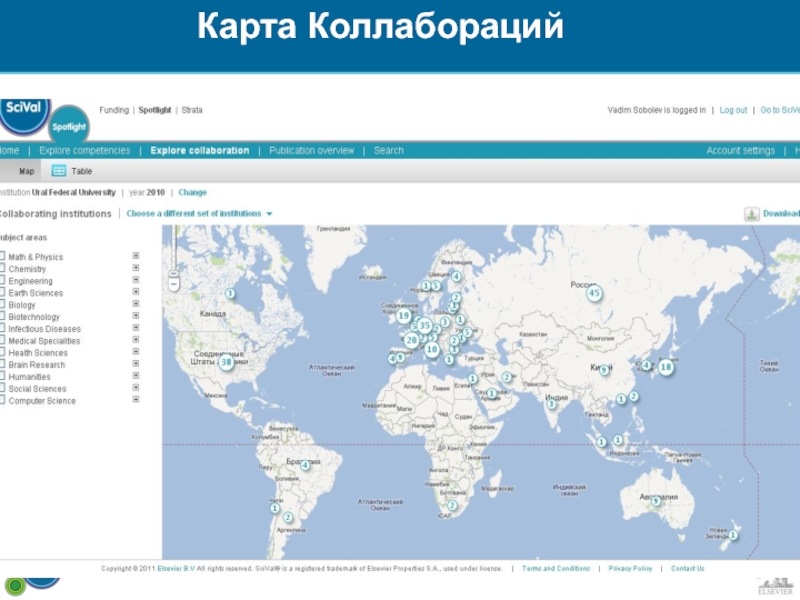
Task: Click the Canada map marker showing 3
Action: (x=230, y=294)
